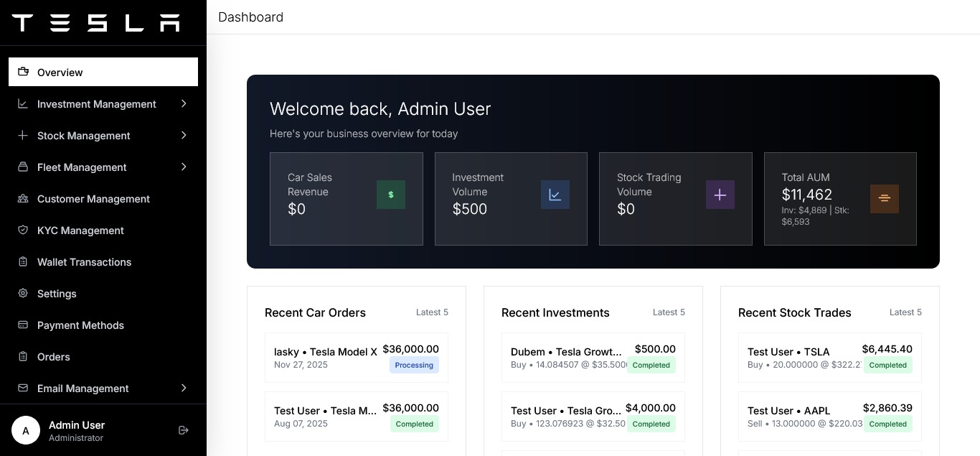Expand the Investment Management submenu chevron
980x456 pixels.
click(184, 103)
